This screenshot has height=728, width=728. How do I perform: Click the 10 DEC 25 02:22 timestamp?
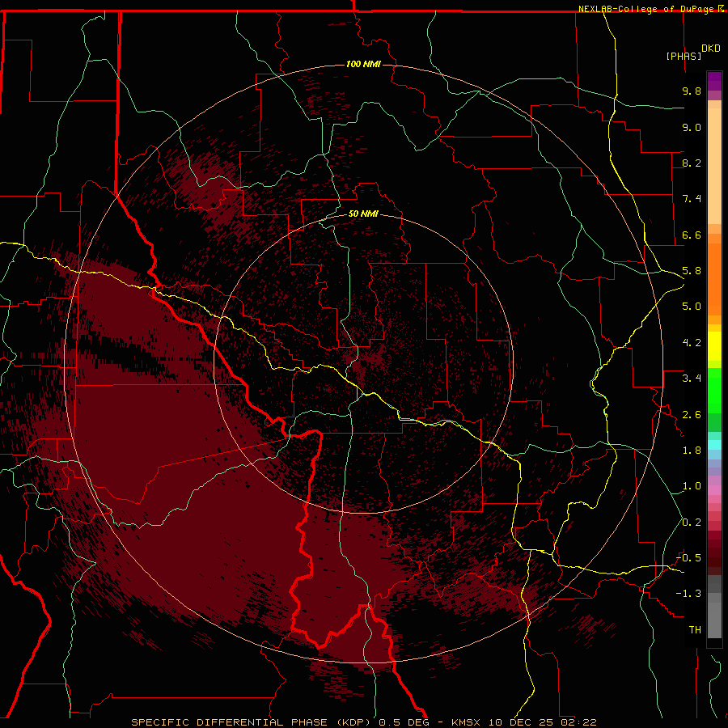pyautogui.click(x=542, y=722)
